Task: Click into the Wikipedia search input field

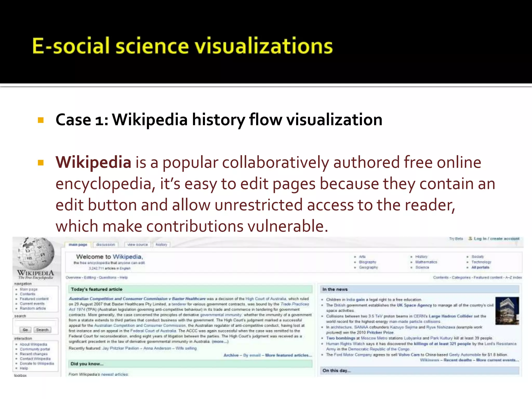Action: pyautogui.click(x=35, y=323)
